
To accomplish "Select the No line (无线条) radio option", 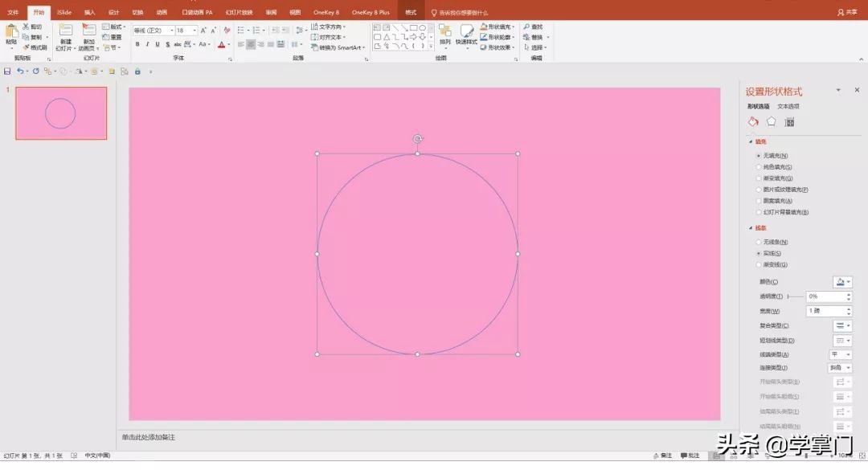I will coord(758,242).
